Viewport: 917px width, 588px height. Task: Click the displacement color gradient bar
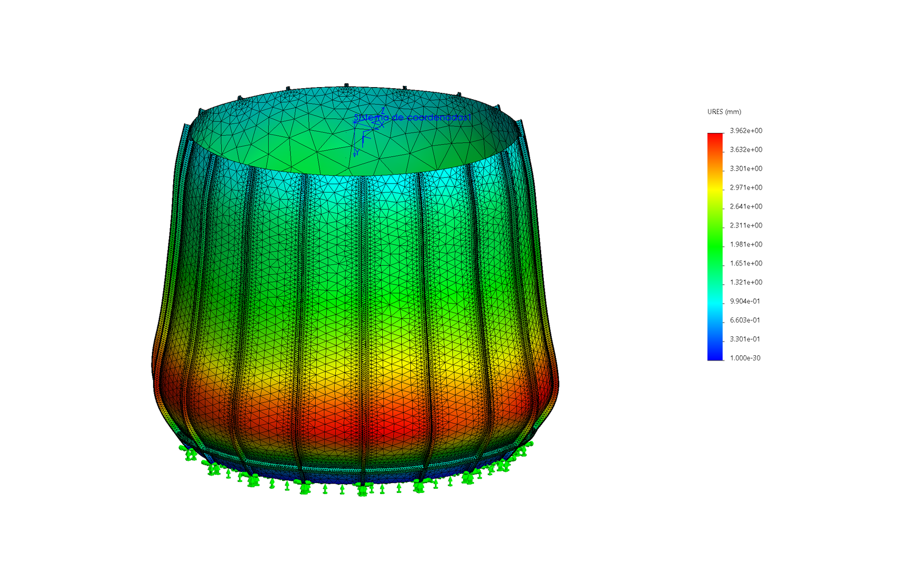pyautogui.click(x=715, y=246)
